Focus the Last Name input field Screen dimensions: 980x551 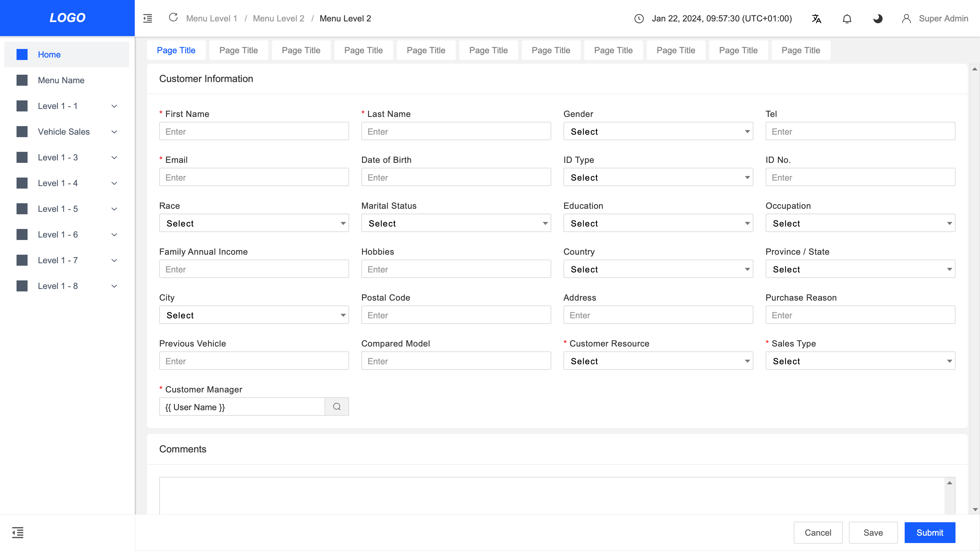(x=456, y=131)
